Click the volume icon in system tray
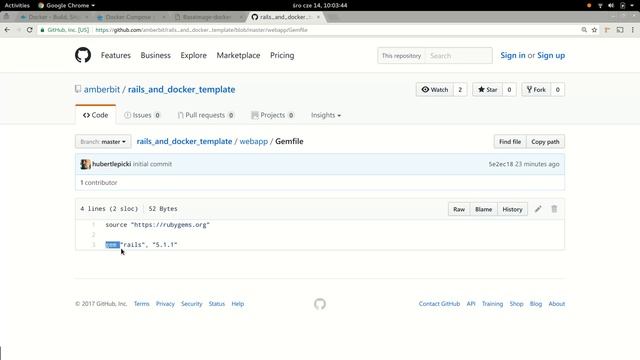This screenshot has height=360, width=640. [611, 5]
